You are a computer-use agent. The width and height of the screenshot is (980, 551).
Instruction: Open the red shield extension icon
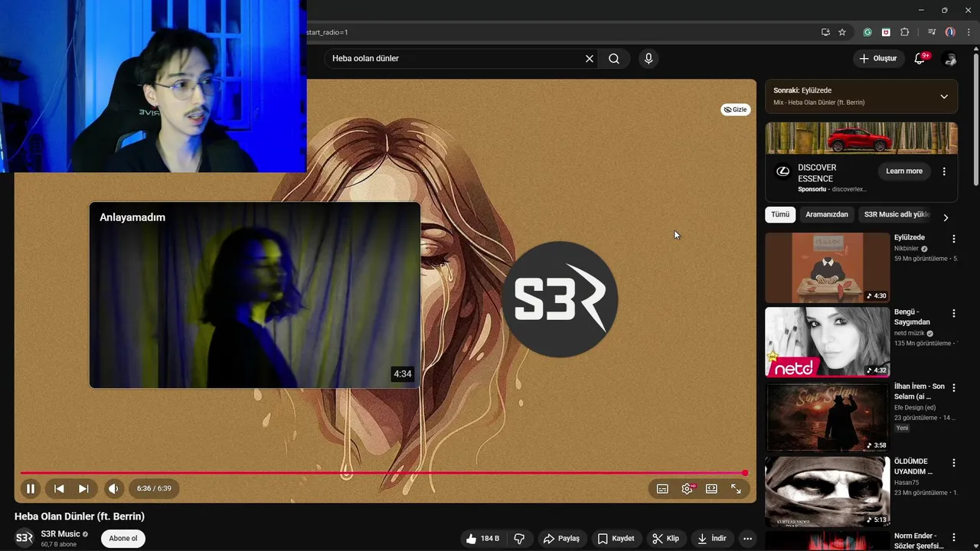[886, 32]
